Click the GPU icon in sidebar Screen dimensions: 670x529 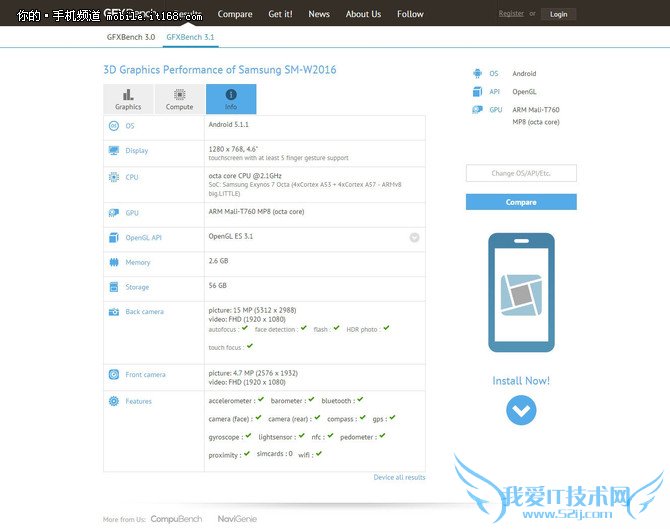click(477, 110)
